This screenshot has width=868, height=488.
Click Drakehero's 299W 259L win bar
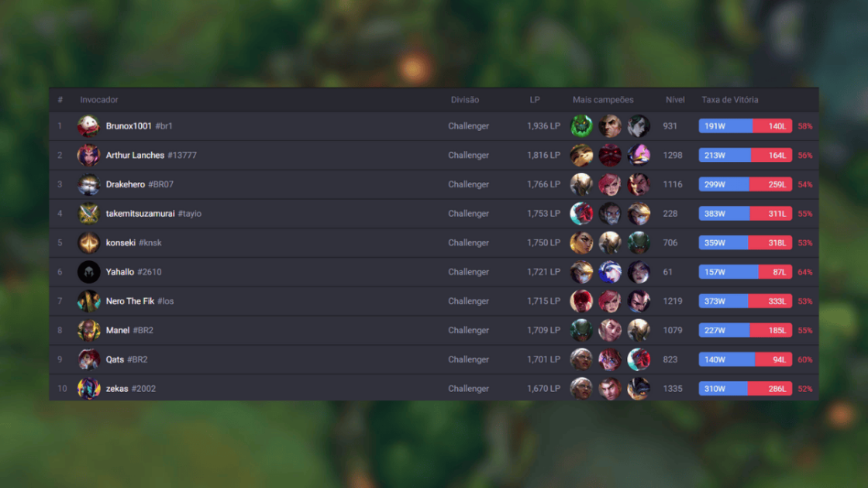click(x=745, y=185)
